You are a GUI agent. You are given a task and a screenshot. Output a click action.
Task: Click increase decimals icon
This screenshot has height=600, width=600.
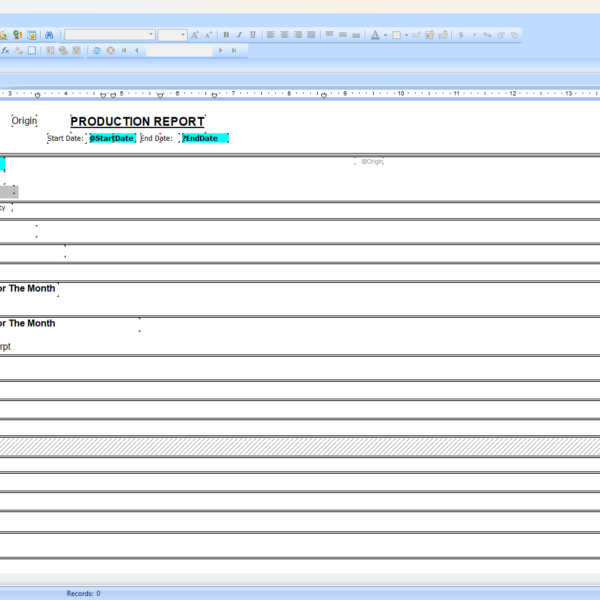pyautogui.click(x=501, y=35)
